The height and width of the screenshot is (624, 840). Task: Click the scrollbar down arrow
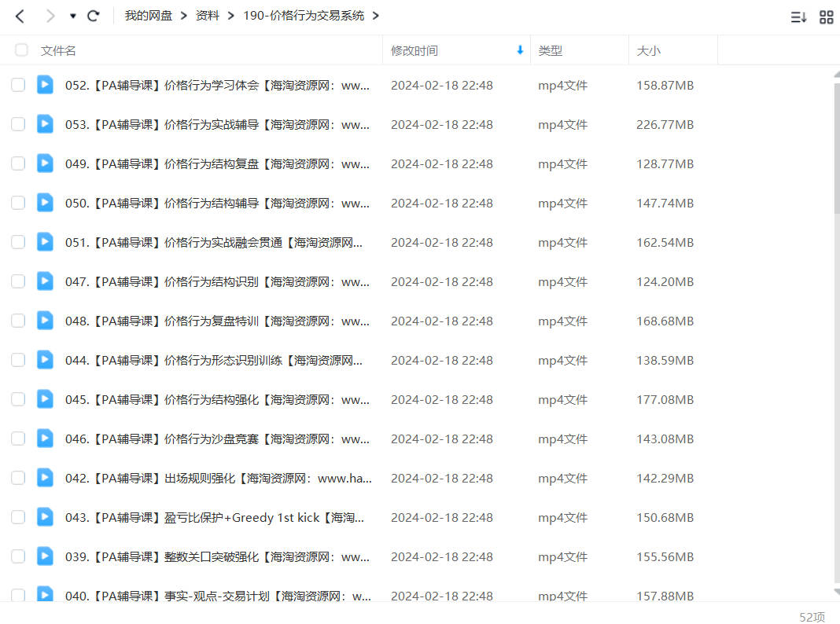[x=837, y=591]
